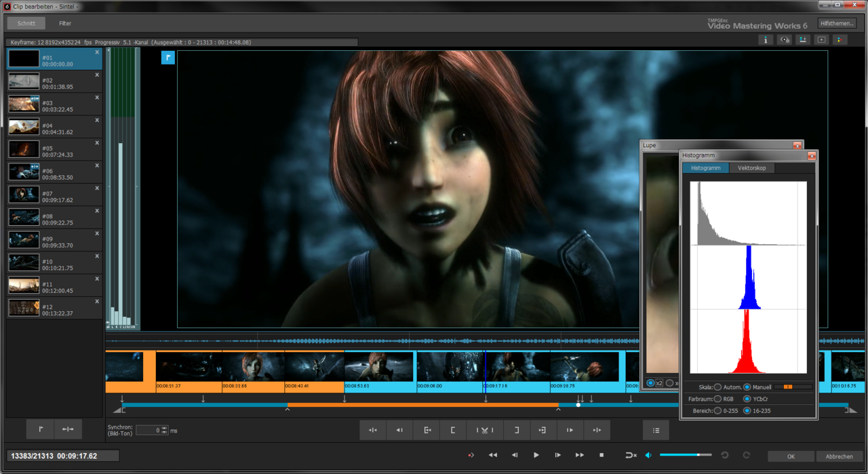Open preview display settings eye icon

coord(785,39)
